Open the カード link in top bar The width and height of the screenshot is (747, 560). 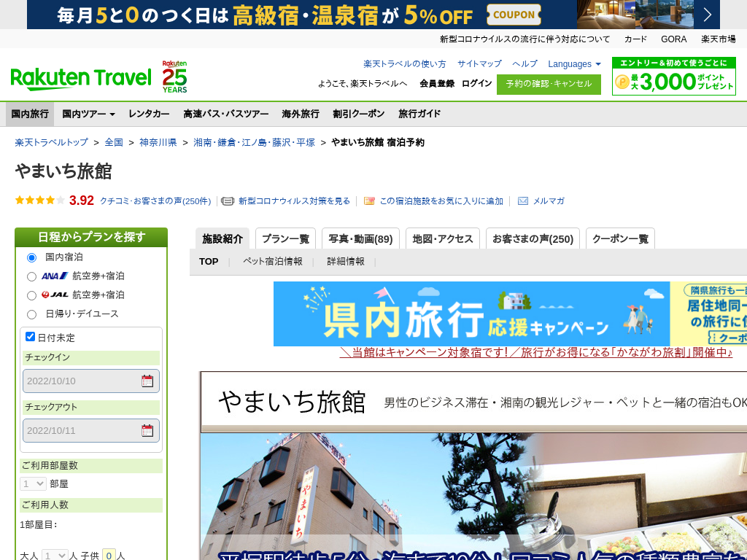point(635,39)
